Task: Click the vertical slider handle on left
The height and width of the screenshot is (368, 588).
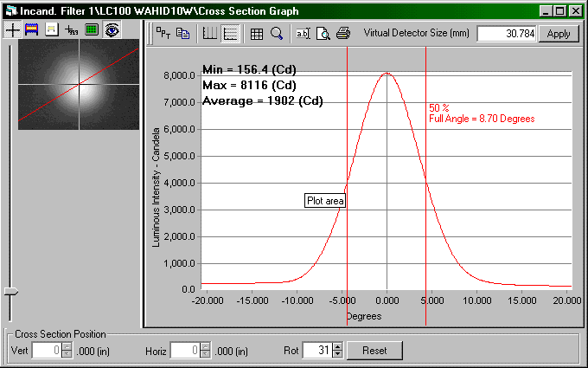Action: (x=10, y=293)
